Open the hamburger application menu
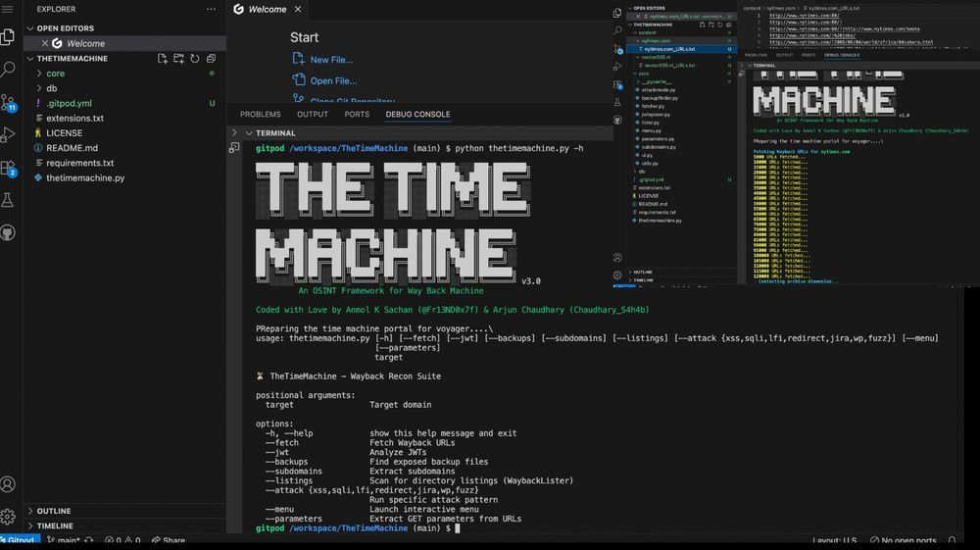This screenshot has height=550, width=980. tap(8, 9)
